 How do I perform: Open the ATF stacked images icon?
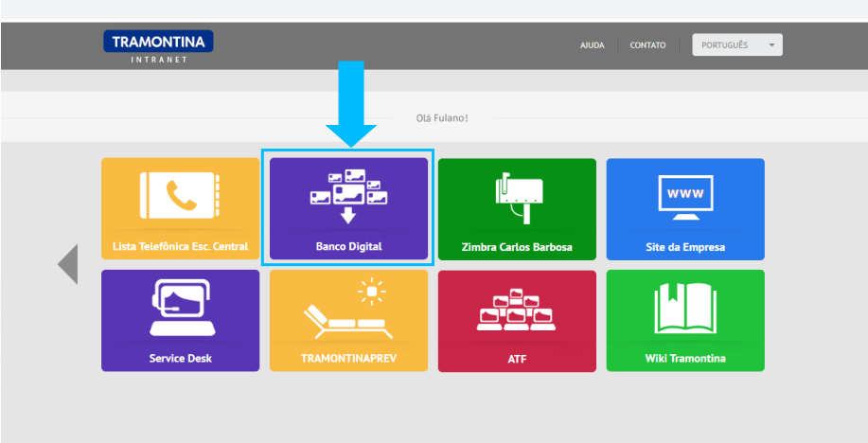point(517,310)
